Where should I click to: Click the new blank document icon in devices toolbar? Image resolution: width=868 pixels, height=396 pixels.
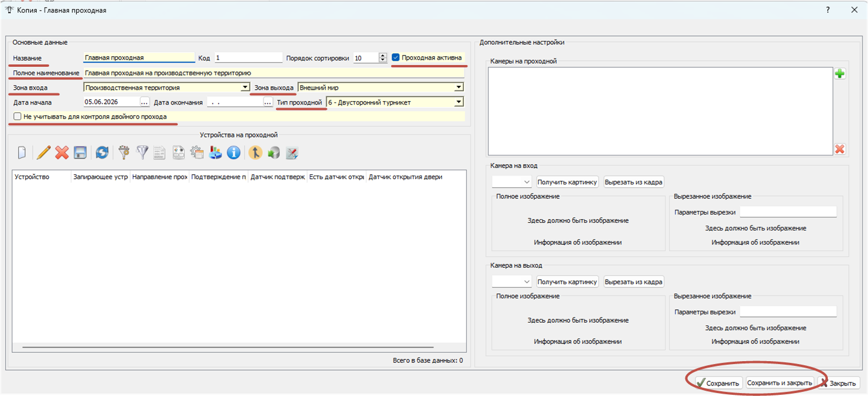(22, 152)
